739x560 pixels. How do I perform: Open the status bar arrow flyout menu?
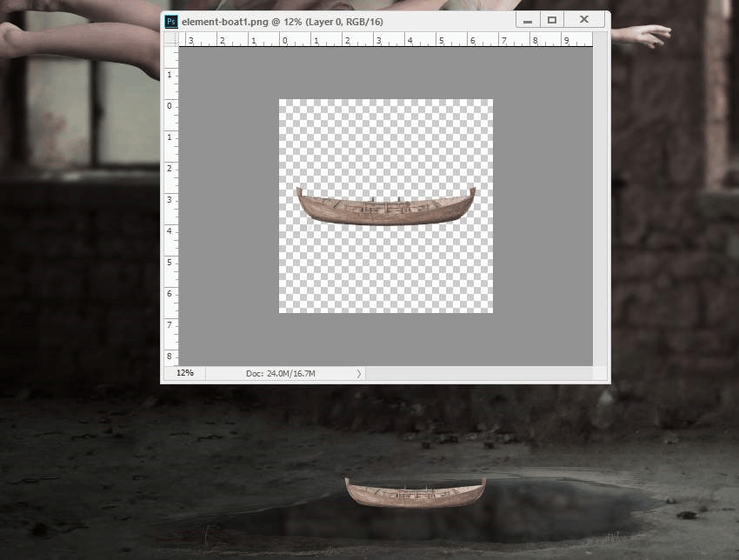point(359,373)
